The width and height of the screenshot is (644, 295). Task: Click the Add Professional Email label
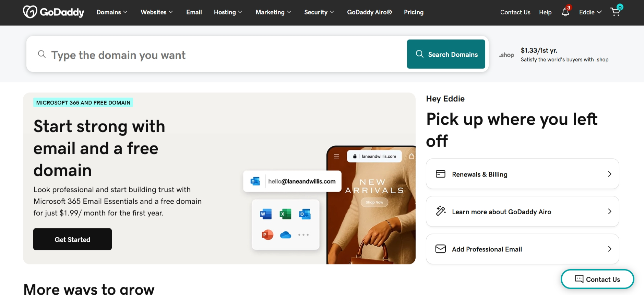pos(487,249)
